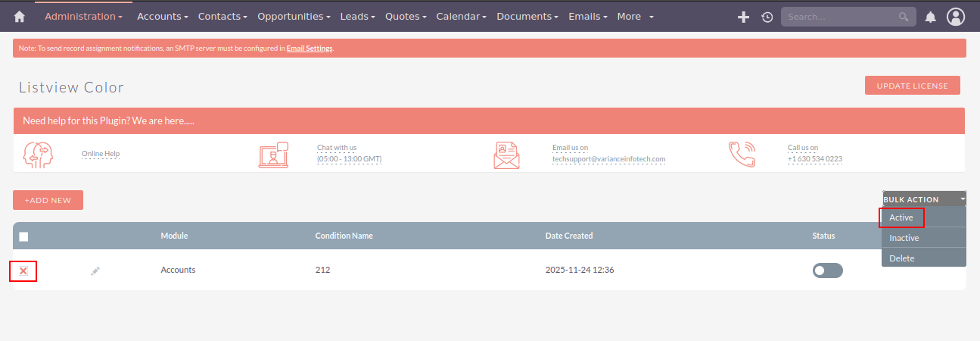Choose Delete in the Bulk Action menu
Screen dimensions: 980x341
902,258
